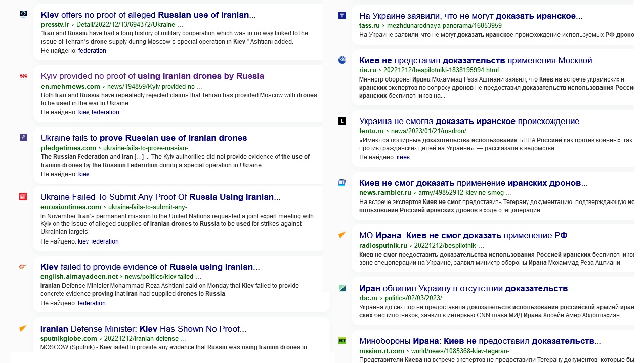
Task: Click the Lenta.ru favicon icon
Action: tap(342, 120)
